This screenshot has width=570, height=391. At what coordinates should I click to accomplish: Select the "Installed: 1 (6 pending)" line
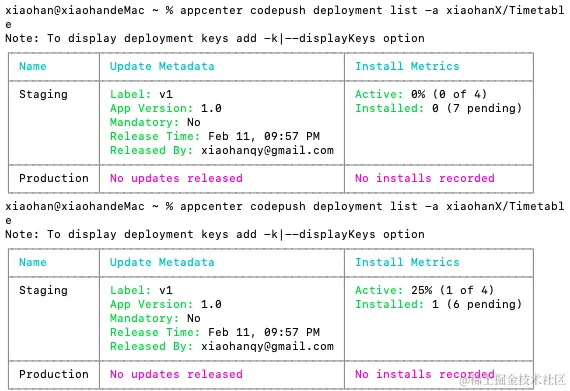coord(438,304)
